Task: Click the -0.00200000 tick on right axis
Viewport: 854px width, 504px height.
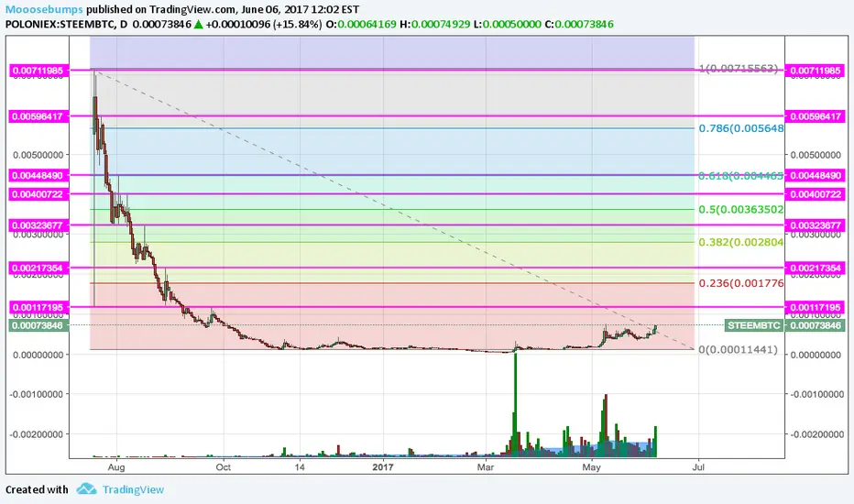Action: (x=816, y=434)
